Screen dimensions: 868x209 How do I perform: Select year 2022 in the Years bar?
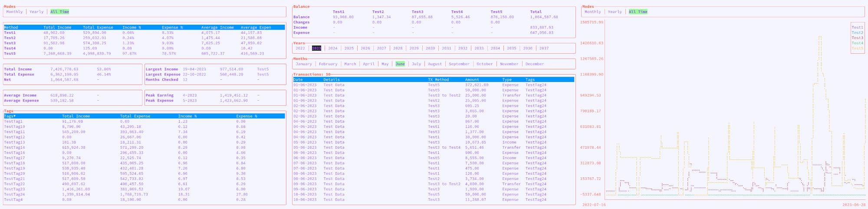(x=300, y=48)
